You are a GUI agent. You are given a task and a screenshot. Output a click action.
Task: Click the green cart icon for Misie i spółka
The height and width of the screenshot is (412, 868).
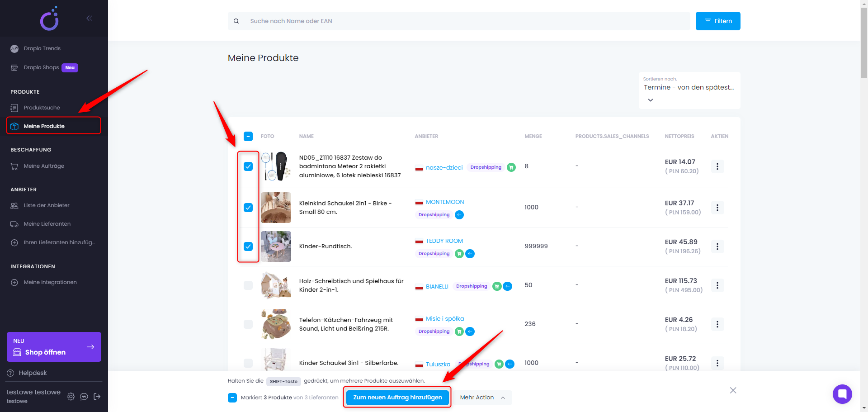[459, 331]
